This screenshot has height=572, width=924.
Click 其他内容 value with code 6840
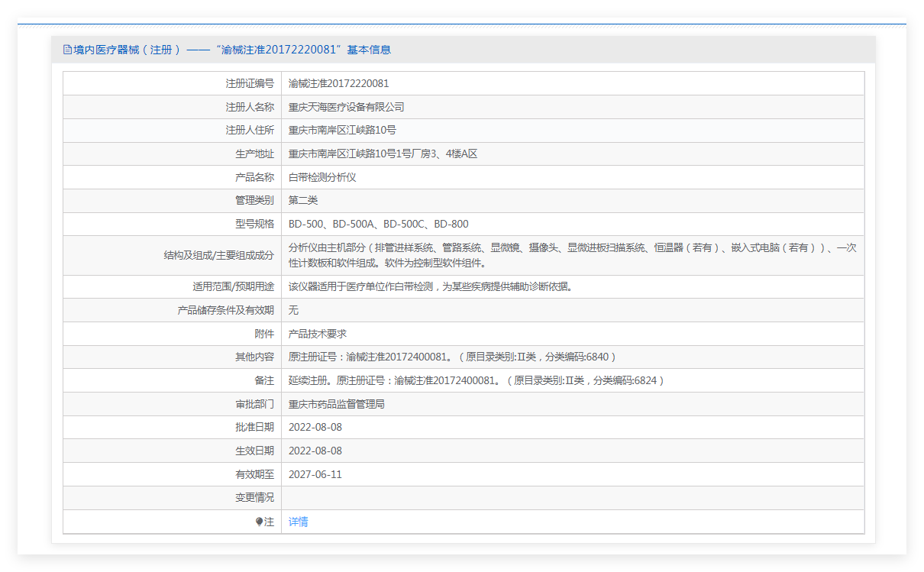click(x=451, y=357)
